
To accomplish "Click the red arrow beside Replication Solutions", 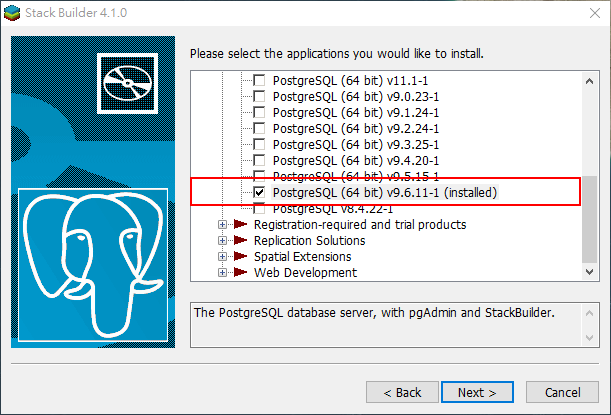I will (x=240, y=240).
